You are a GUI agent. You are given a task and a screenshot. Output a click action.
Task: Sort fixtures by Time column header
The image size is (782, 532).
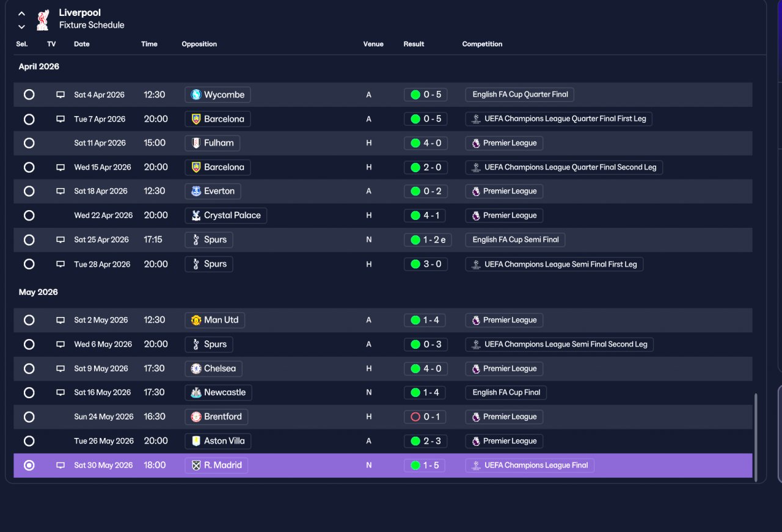click(149, 44)
